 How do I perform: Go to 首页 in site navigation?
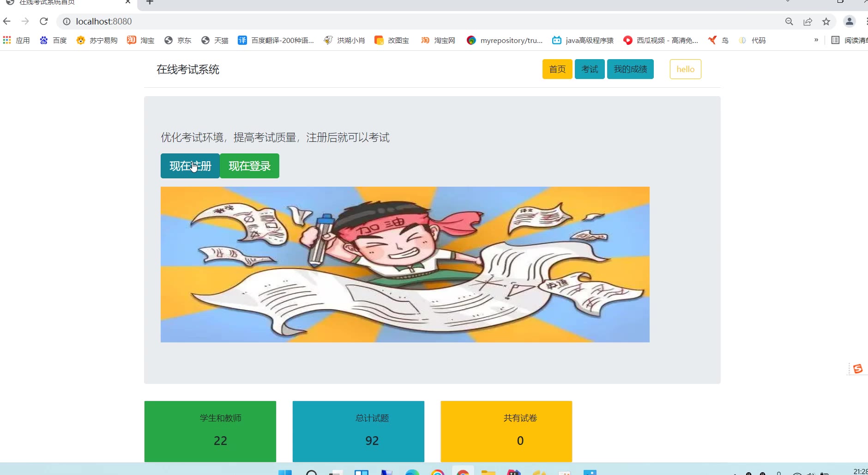click(x=557, y=69)
